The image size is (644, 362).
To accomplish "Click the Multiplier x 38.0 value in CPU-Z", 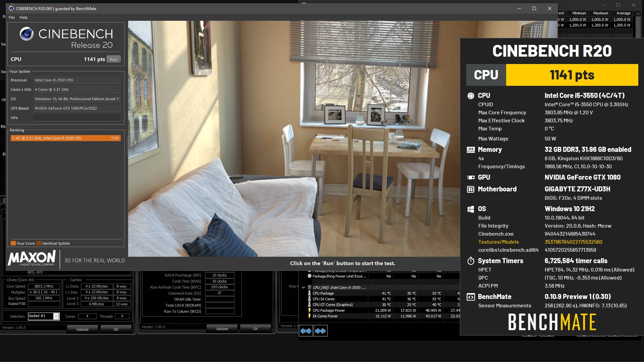I will pyautogui.click(x=44, y=292).
